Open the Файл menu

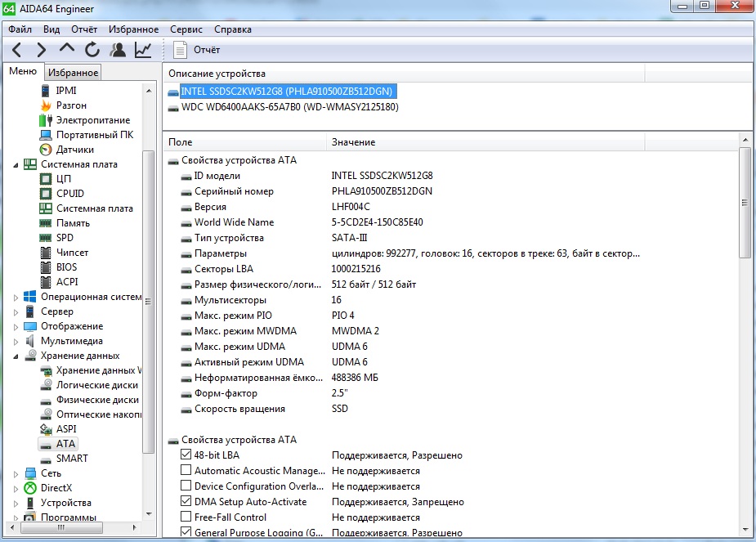point(20,29)
